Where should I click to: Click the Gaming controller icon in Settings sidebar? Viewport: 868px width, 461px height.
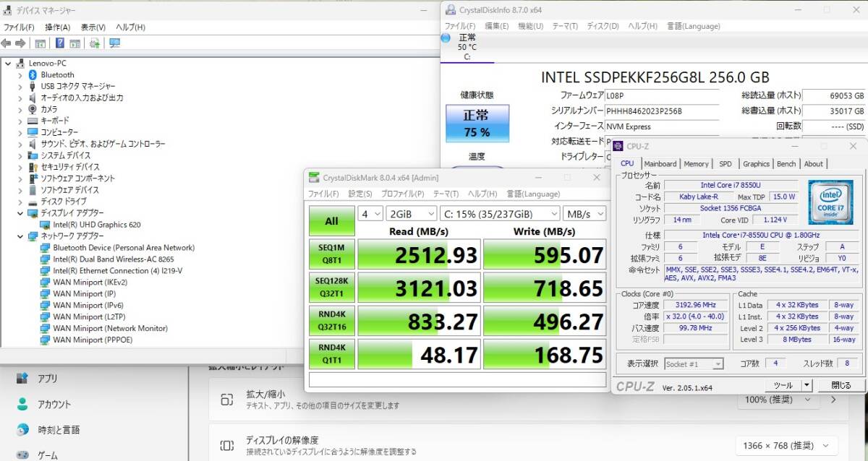pos(22,455)
